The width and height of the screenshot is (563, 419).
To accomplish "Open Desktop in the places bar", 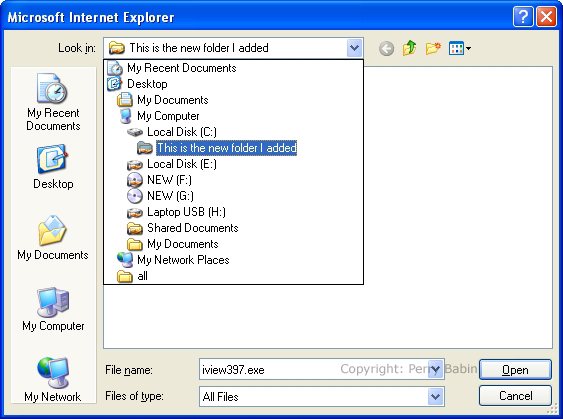I will [53, 167].
